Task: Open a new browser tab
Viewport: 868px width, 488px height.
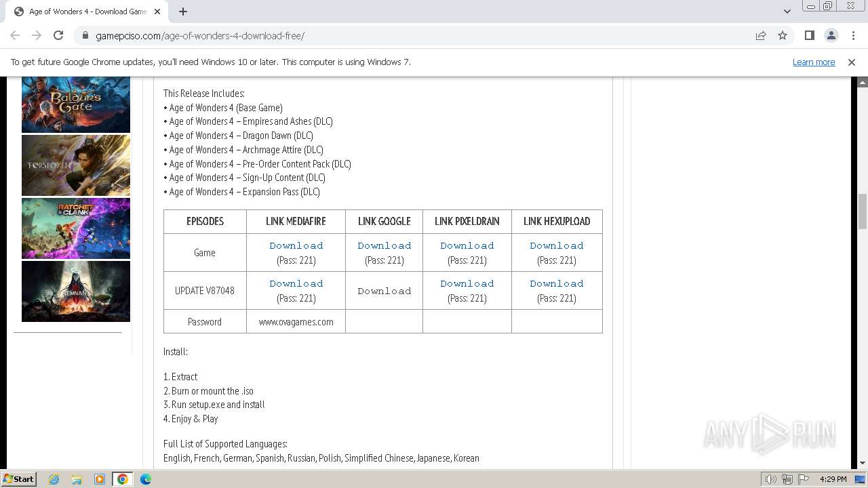Action: (183, 12)
